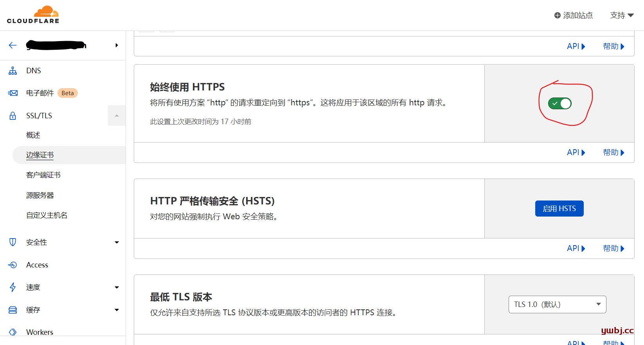The height and width of the screenshot is (345, 644).
Task: Select 源服务器 menu item
Action: (40, 195)
